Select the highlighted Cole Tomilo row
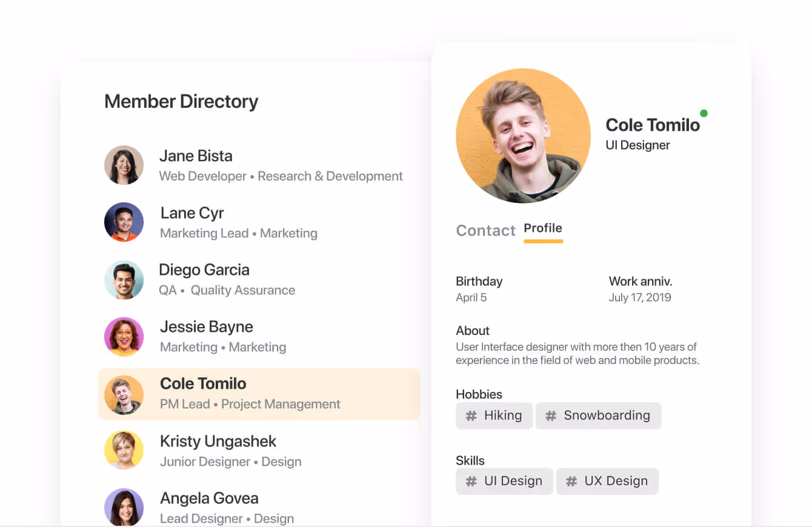 coord(259,394)
